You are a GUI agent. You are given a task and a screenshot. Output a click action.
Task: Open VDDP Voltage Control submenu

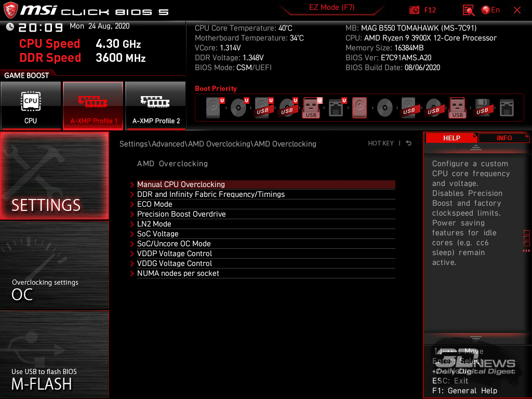coord(266,253)
